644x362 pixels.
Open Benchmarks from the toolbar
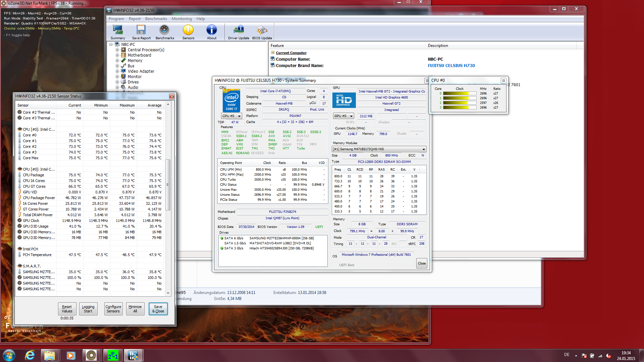click(x=164, y=32)
